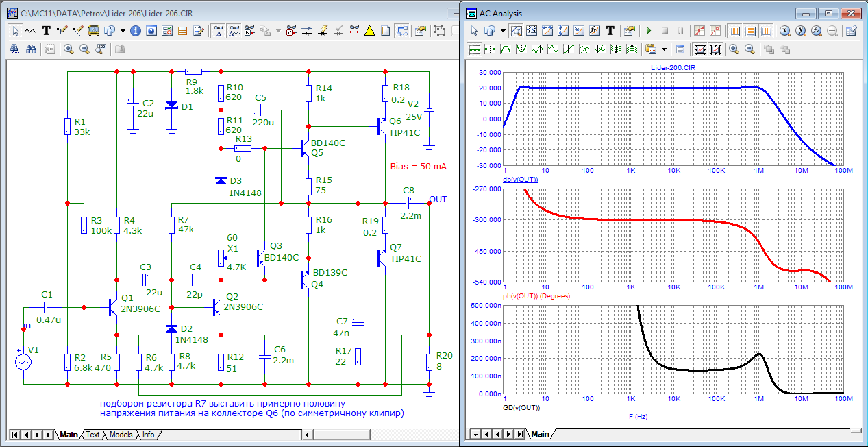
Task: Toggle Attribute Text display button
Action: coord(219,31)
